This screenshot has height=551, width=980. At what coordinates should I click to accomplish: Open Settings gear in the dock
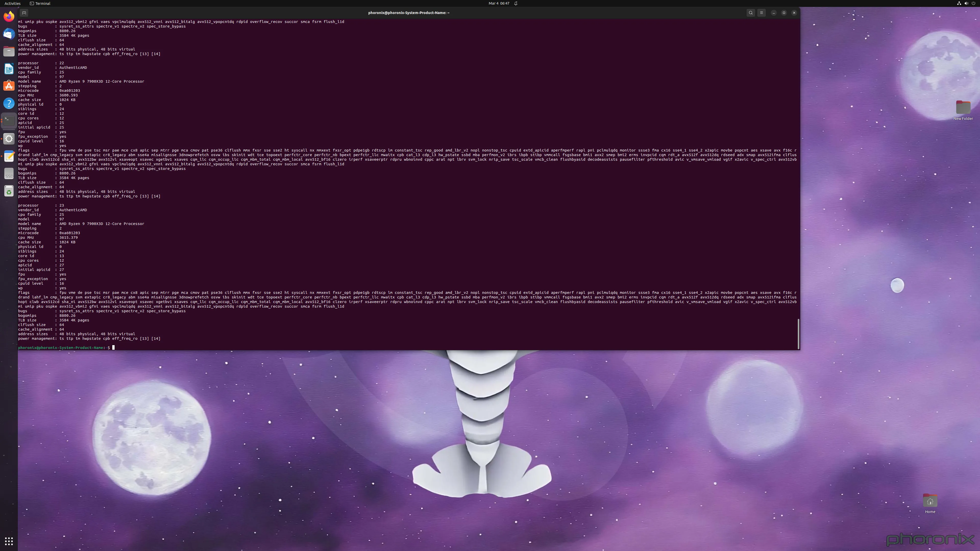(9, 139)
